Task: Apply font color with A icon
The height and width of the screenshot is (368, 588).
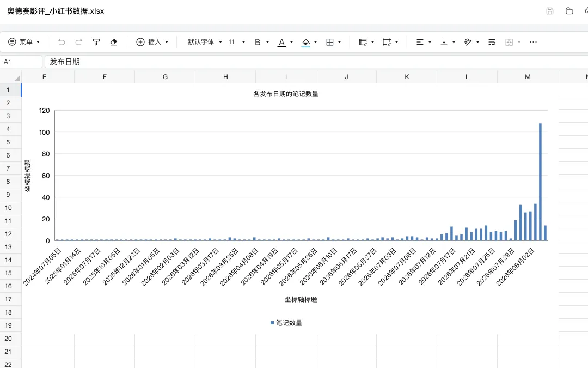Action: [281, 43]
